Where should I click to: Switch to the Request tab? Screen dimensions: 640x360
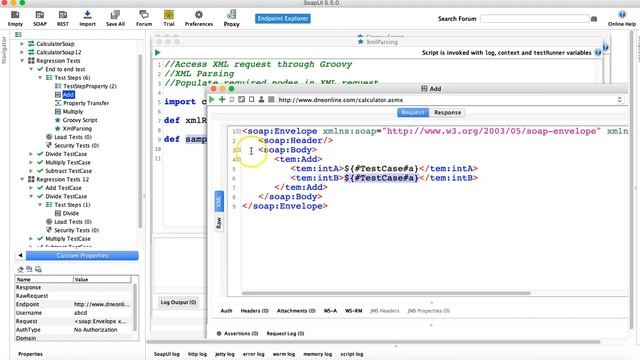point(413,112)
